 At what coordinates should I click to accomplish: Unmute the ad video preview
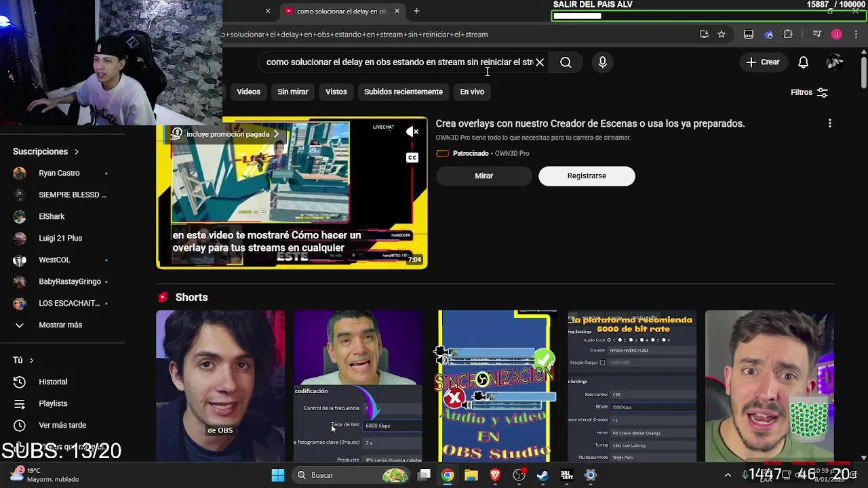coord(412,132)
